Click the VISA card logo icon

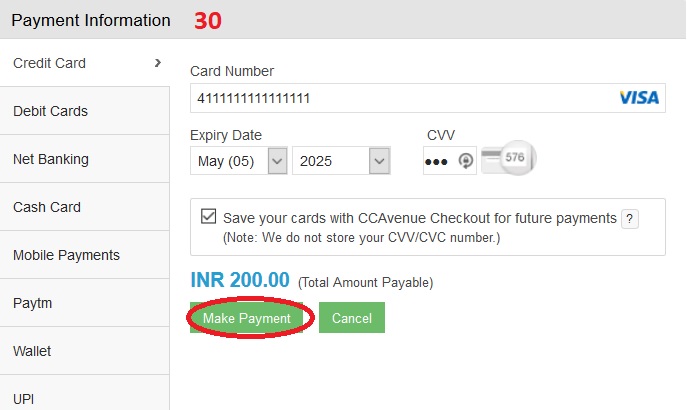[639, 98]
